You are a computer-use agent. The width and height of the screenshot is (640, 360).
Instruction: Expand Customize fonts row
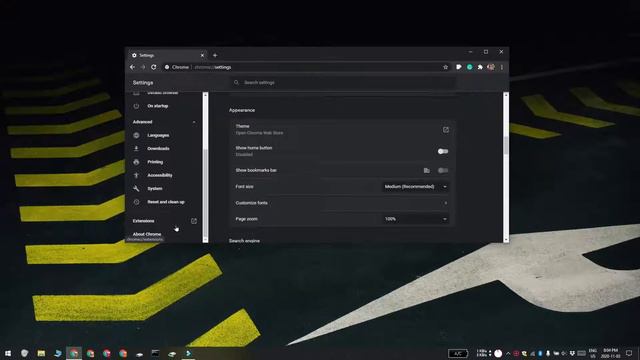342,203
